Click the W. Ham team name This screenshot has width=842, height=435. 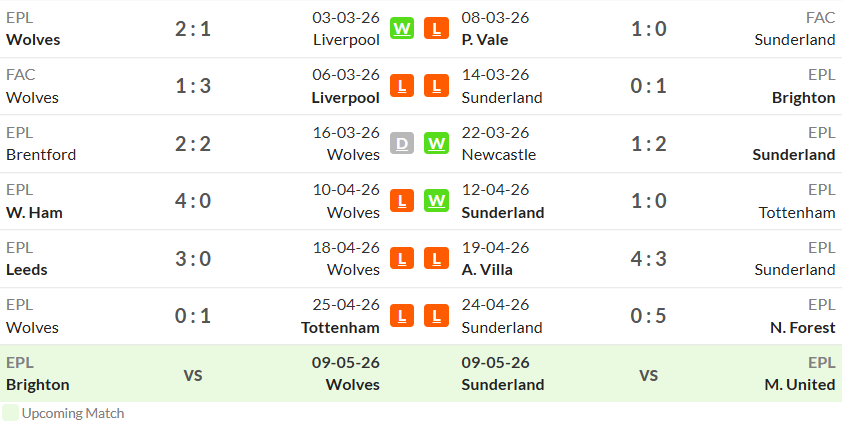(x=34, y=213)
